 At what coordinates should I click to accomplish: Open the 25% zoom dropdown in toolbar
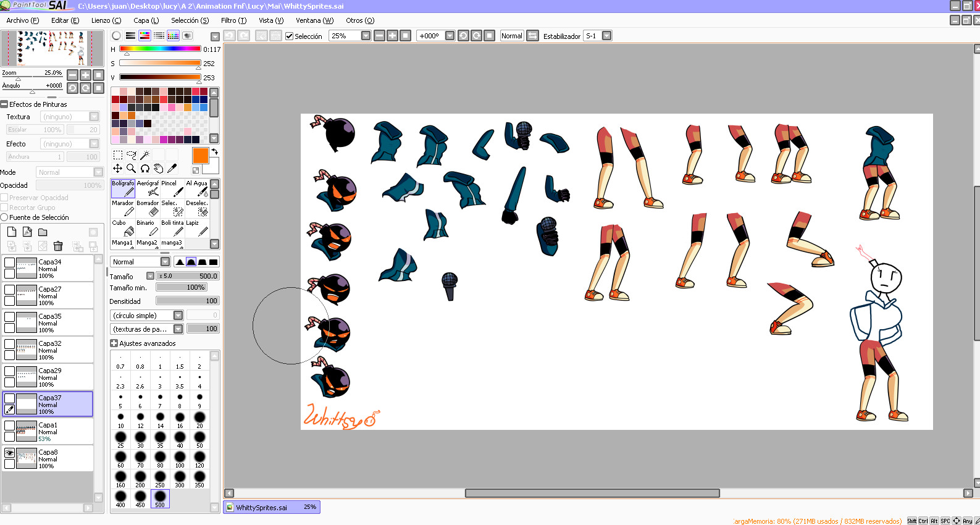coord(366,36)
